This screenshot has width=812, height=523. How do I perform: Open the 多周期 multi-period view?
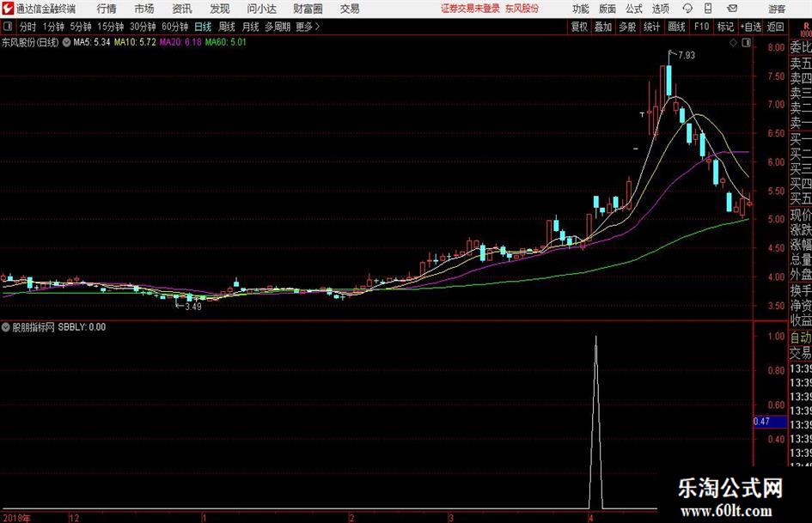click(x=278, y=27)
